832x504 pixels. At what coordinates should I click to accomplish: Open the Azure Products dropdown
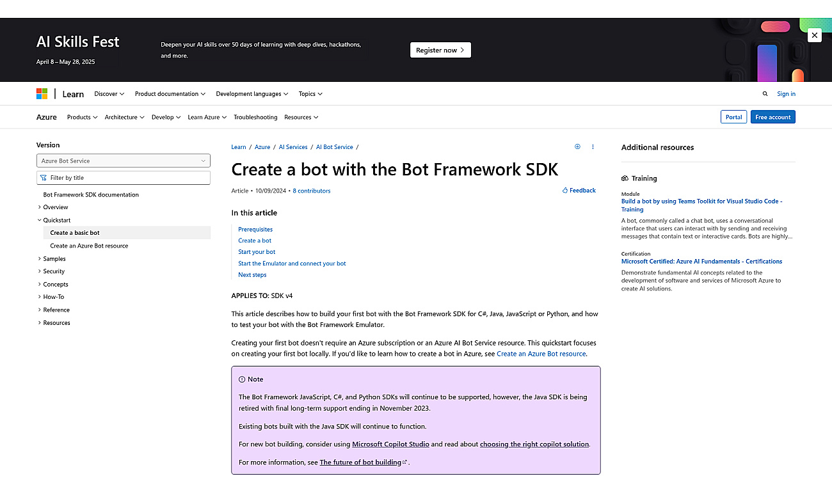pyautogui.click(x=82, y=117)
